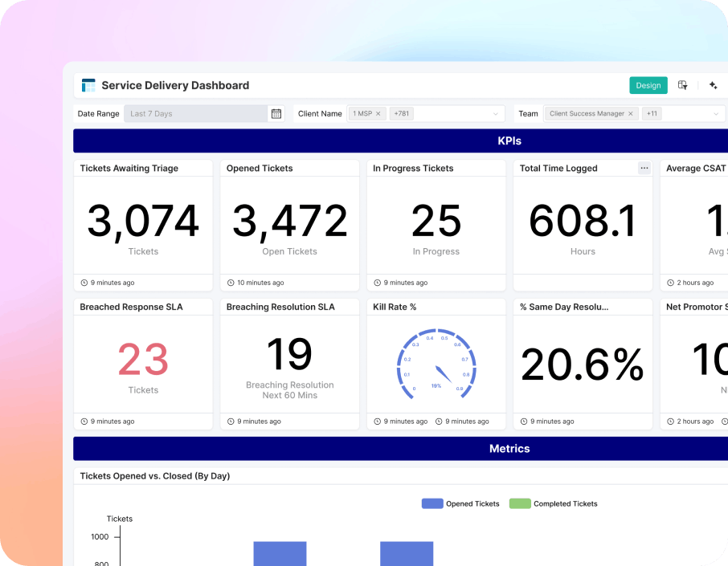Click the red 23 Breached Response SLA value
The width and height of the screenshot is (728, 566).
point(143,360)
